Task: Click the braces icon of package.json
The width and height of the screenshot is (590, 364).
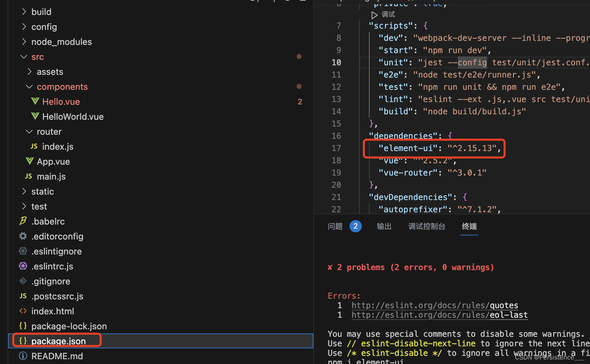Action: 23,341
